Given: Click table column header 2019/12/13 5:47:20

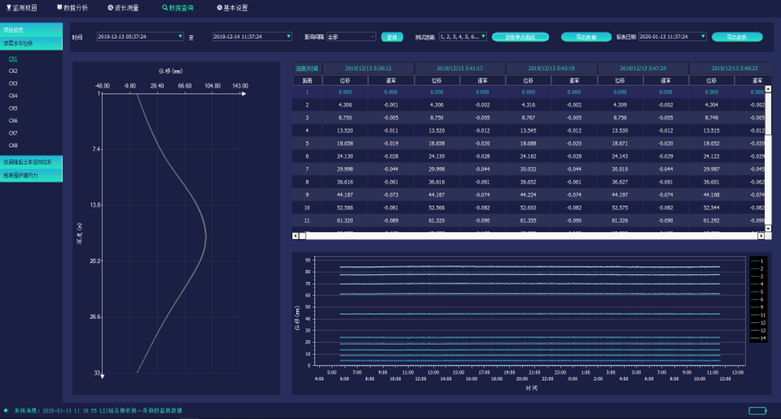Looking at the screenshot, I should click(x=643, y=68).
